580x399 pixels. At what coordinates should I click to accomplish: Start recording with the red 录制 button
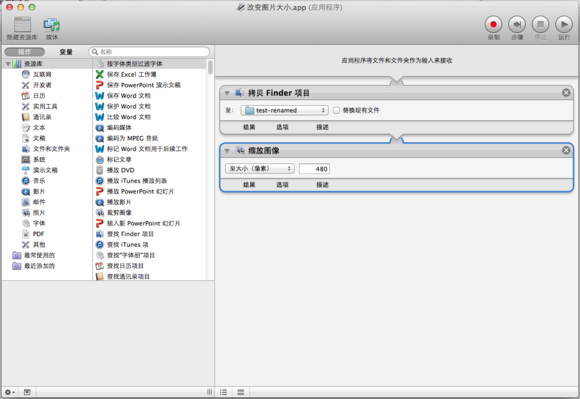pyautogui.click(x=493, y=24)
